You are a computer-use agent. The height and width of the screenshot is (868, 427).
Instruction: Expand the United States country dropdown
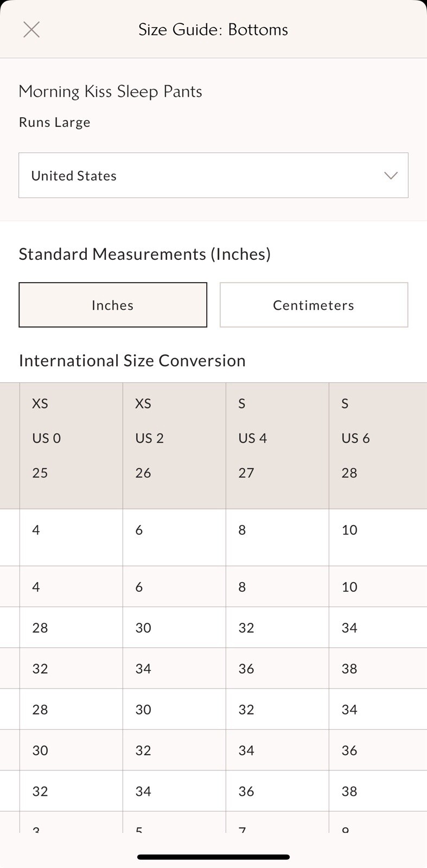pyautogui.click(x=213, y=175)
